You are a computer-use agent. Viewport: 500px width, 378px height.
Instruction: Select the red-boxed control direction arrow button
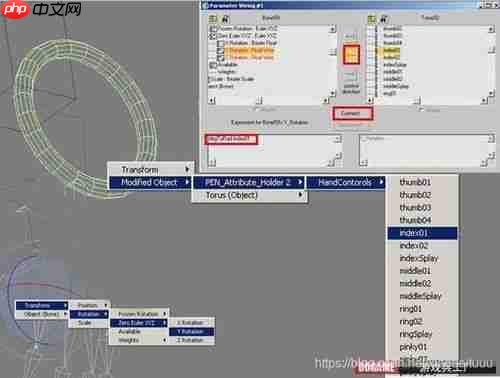351,54
